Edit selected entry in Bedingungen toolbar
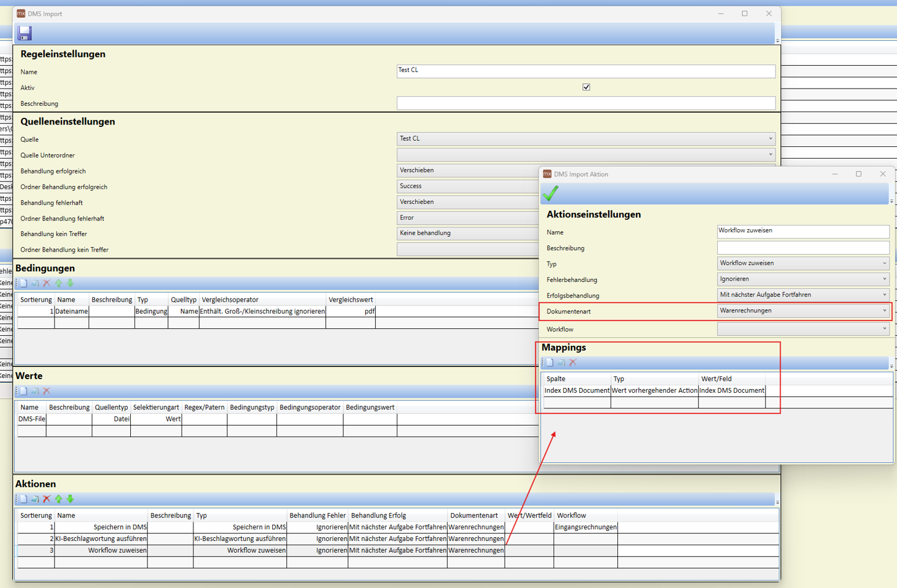The height and width of the screenshot is (588, 897). tap(35, 283)
